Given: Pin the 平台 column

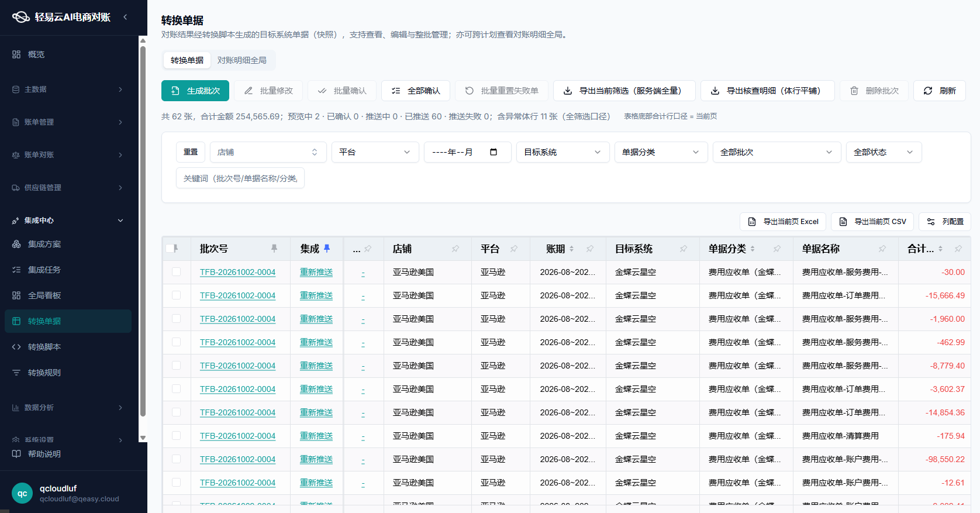Looking at the screenshot, I should pos(513,249).
